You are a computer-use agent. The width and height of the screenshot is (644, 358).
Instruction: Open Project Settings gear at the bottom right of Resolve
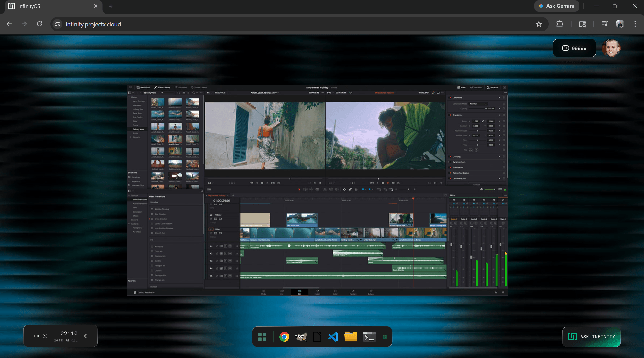tap(503, 292)
